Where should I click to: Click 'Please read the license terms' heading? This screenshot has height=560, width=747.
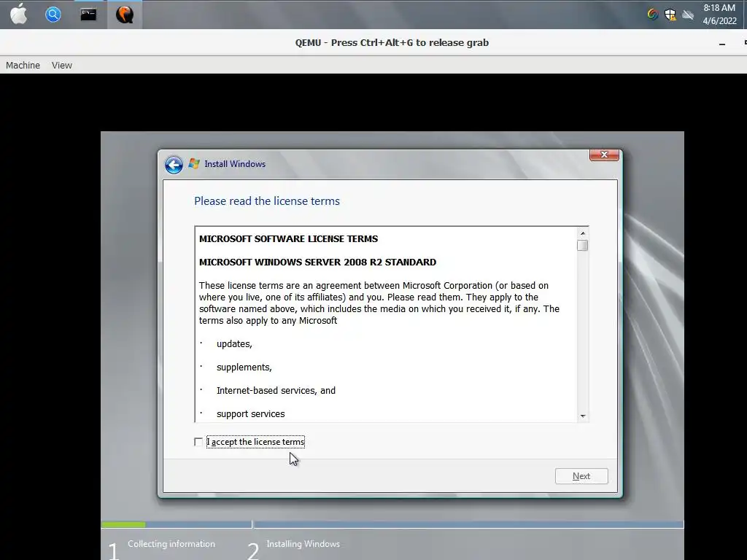(x=267, y=201)
